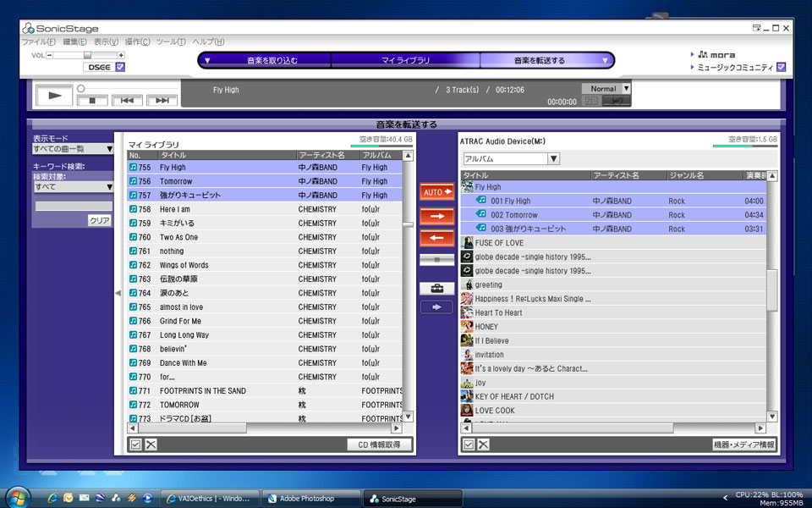The image size is (812, 508).
Task: Select the Heart To Heart album row
Action: click(614, 312)
